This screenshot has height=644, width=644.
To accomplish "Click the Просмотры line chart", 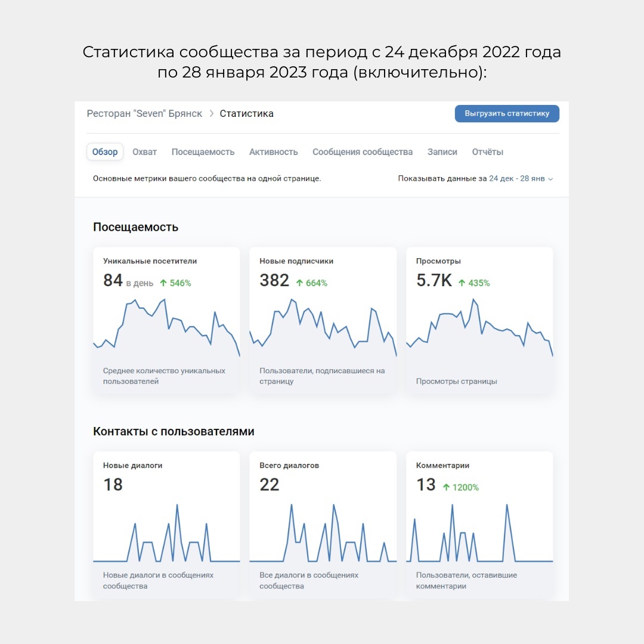I will [x=479, y=328].
